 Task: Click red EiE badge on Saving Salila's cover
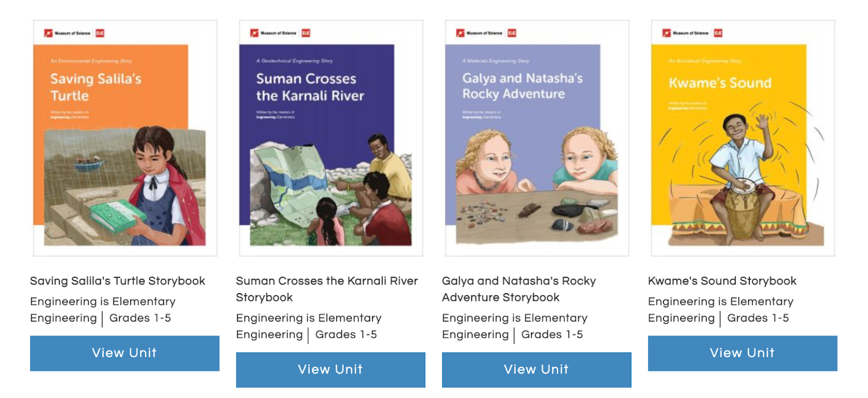(x=100, y=33)
